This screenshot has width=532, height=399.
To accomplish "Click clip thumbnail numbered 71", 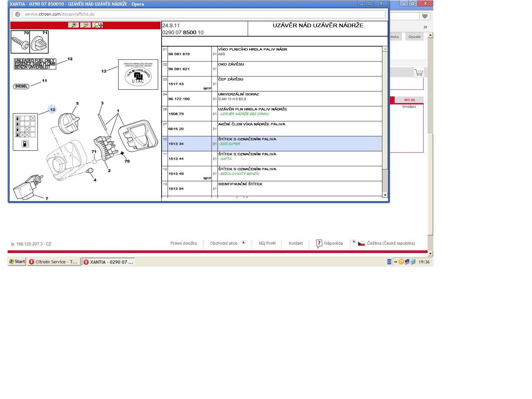I will pyautogui.click(x=39, y=42).
